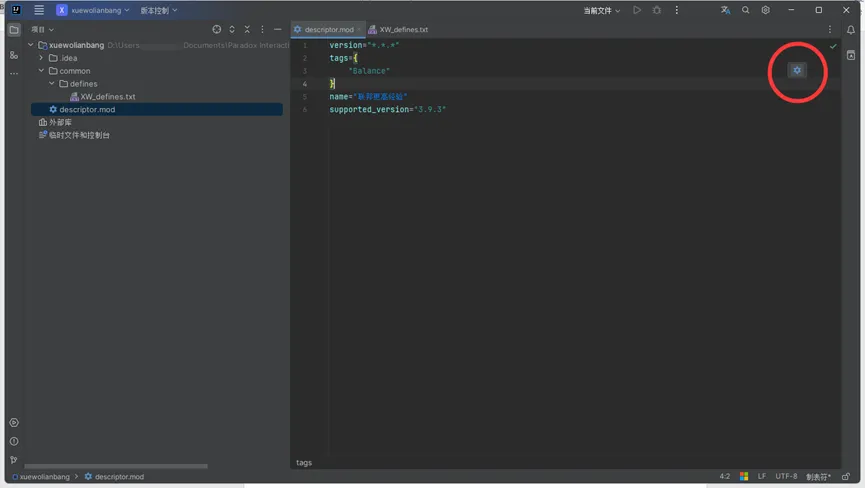Expand the .idea folder
The image size is (865, 488).
pyautogui.click(x=41, y=58)
